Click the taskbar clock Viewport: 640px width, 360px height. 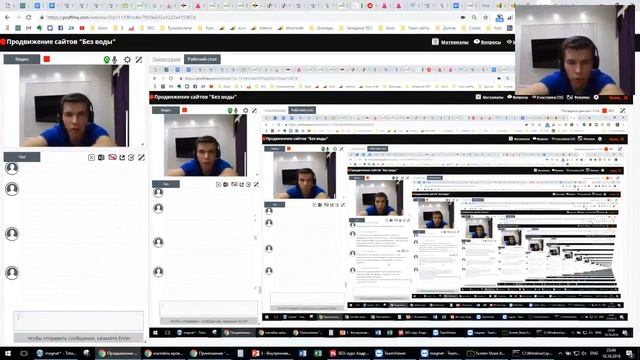pos(611,353)
